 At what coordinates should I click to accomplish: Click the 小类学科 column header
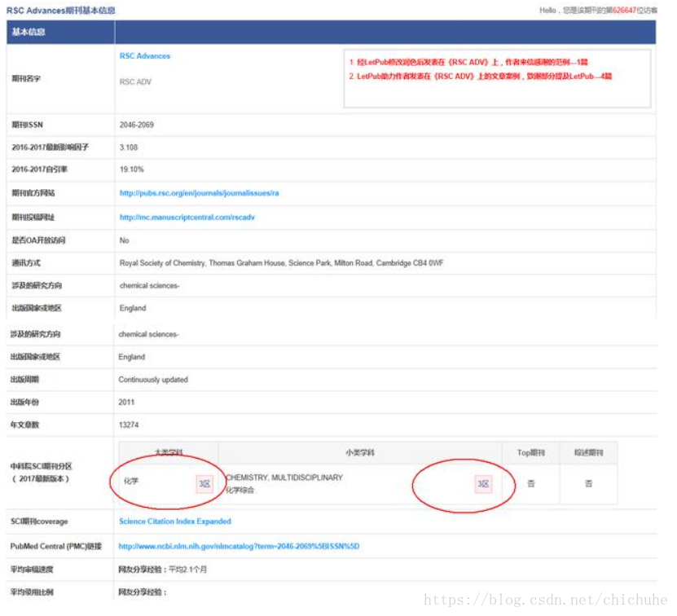[x=360, y=453]
